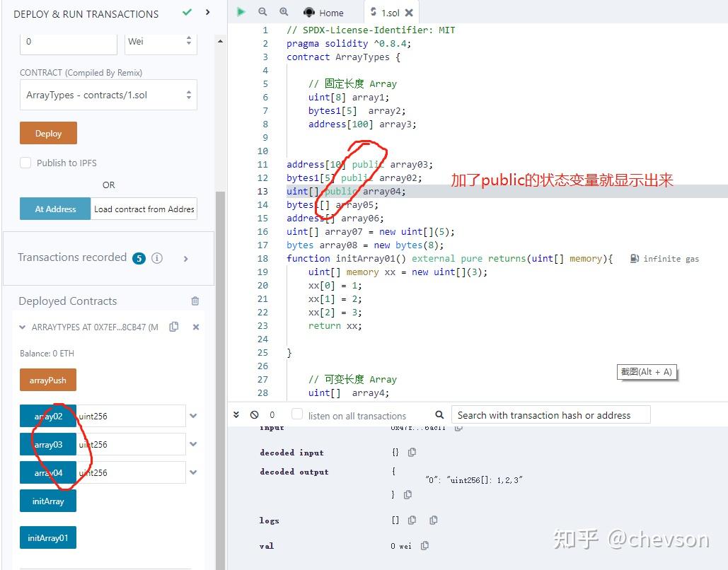728x570 pixels.
Task: Copy the input value in the terminal
Action: [x=458, y=427]
